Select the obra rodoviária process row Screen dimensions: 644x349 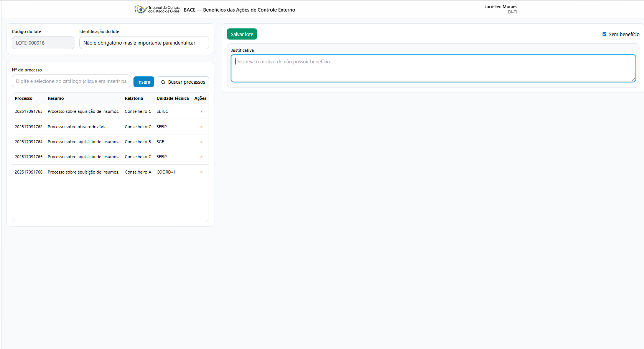tap(77, 127)
